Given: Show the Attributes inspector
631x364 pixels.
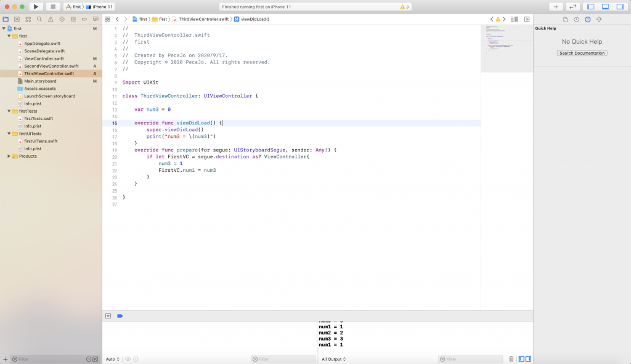Looking at the screenshot, I should (x=599, y=20).
